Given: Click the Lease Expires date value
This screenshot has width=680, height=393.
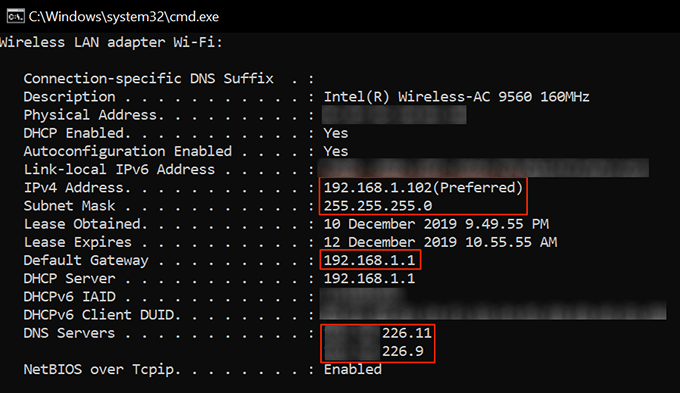Looking at the screenshot, I should (440, 242).
